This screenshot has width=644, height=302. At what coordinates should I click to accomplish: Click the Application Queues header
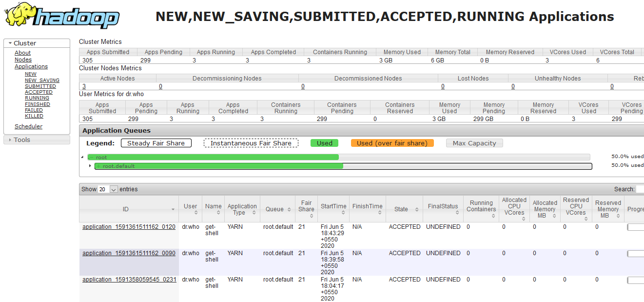point(362,131)
